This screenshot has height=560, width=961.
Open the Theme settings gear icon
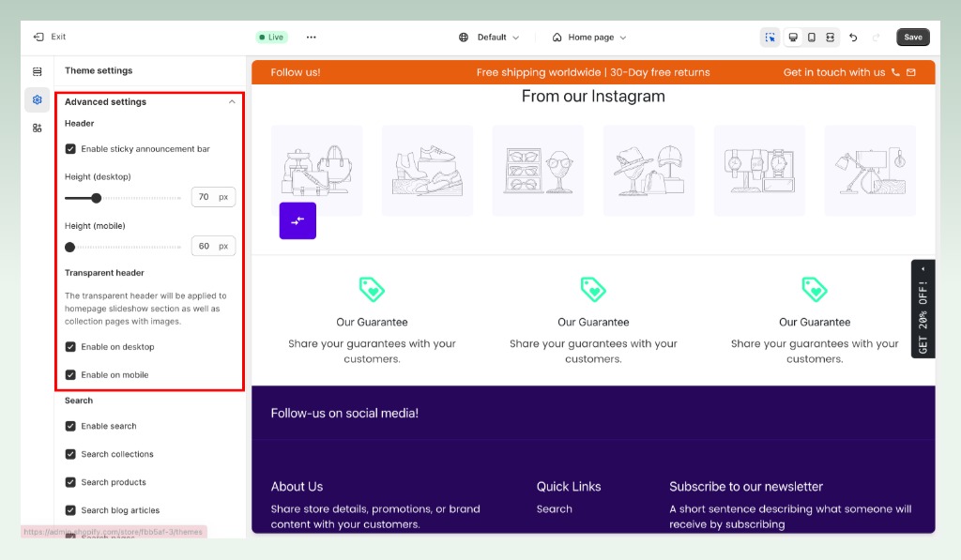tap(38, 99)
